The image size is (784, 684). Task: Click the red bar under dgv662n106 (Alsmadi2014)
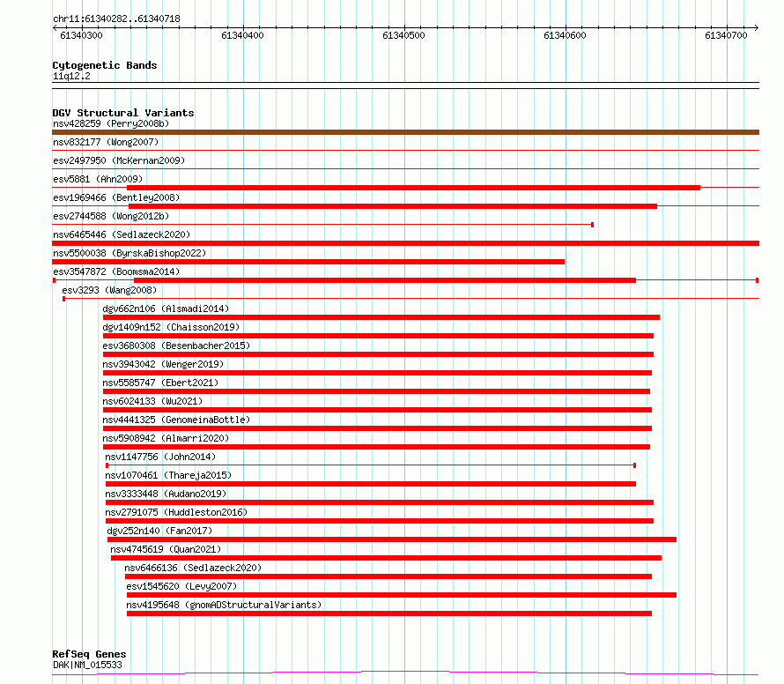(381, 317)
